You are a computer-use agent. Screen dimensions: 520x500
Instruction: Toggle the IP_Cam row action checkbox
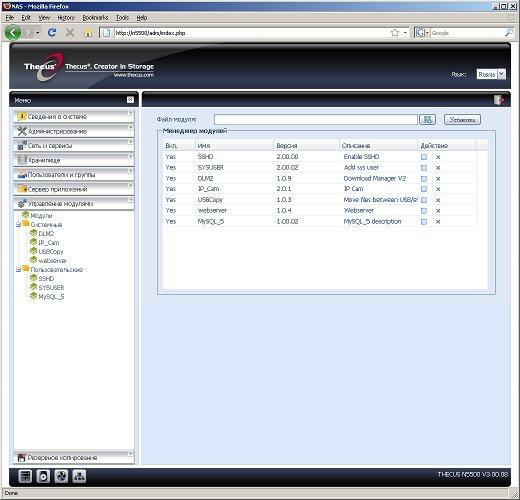coord(424,189)
